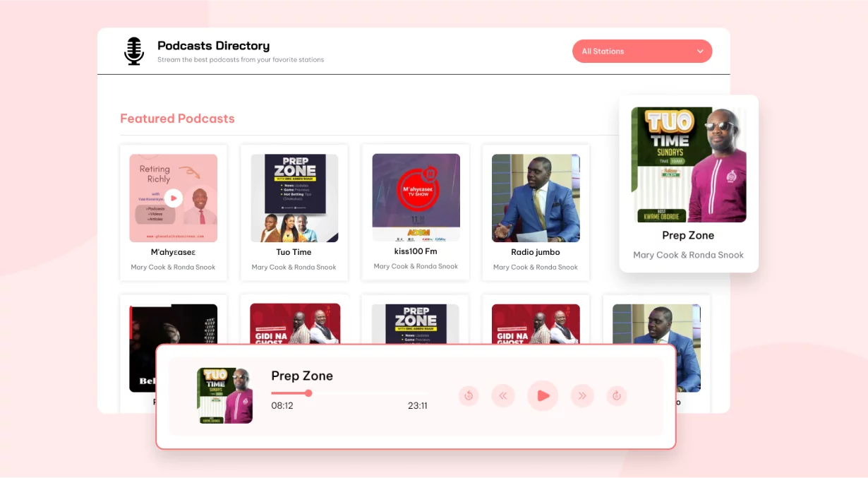868x478 pixels.
Task: Open the Radio jumbo podcast
Action: (x=536, y=198)
